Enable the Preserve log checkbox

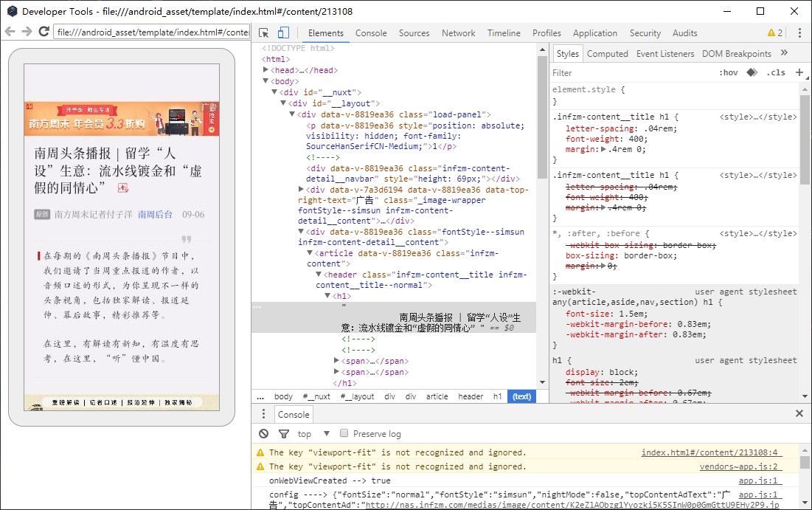[344, 433]
